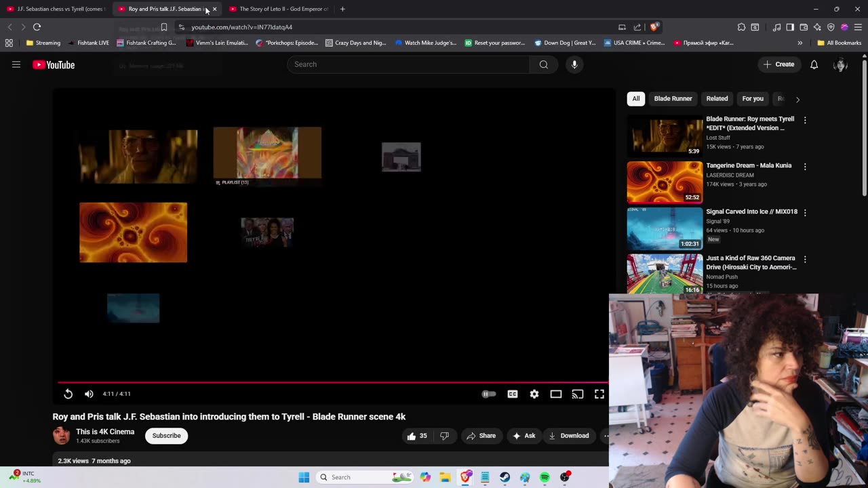Open the All Bookmarks folder
This screenshot has width=868, height=488.
tap(840, 43)
